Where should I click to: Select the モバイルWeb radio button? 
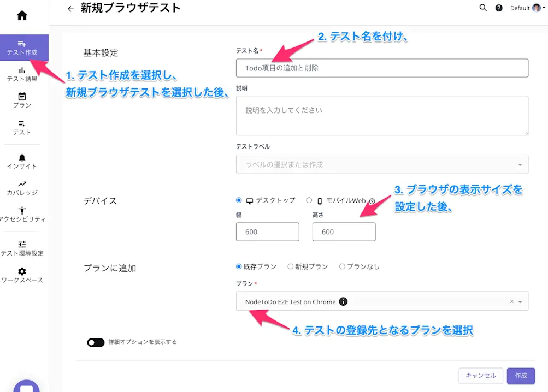(x=309, y=200)
